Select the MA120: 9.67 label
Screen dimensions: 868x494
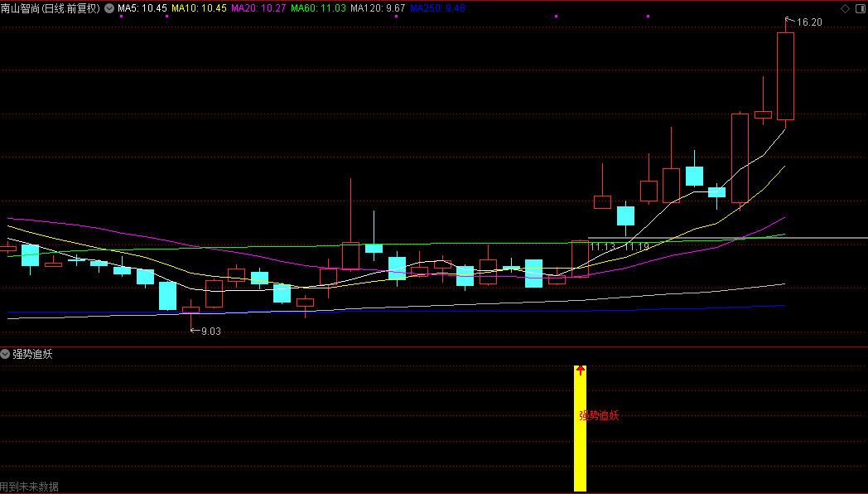point(378,8)
